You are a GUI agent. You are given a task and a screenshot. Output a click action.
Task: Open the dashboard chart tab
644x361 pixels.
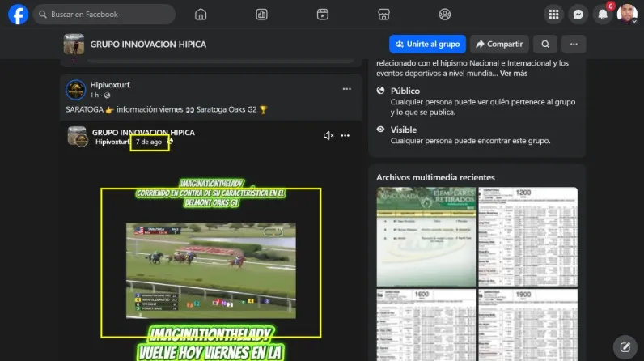pos(261,15)
